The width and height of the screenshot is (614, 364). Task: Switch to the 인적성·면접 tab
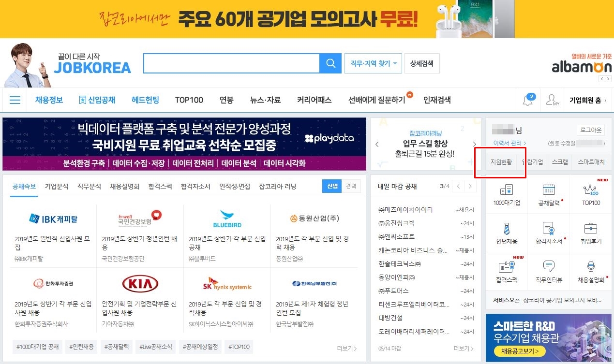point(235,186)
